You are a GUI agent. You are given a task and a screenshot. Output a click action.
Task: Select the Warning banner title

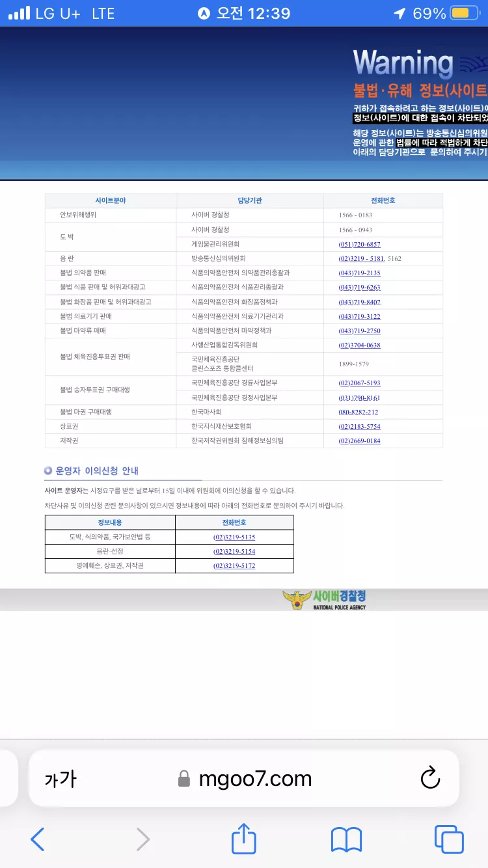[403, 64]
